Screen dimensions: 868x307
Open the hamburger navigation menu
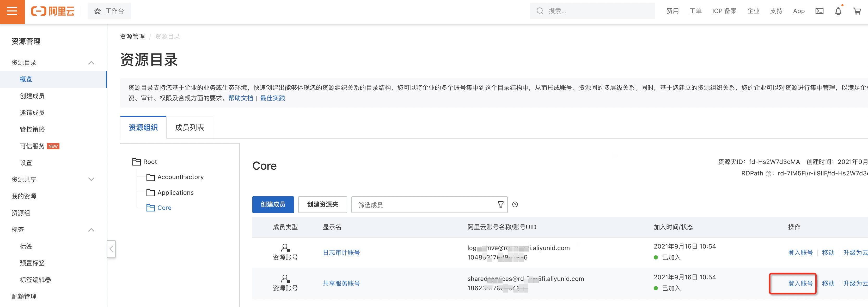click(12, 11)
